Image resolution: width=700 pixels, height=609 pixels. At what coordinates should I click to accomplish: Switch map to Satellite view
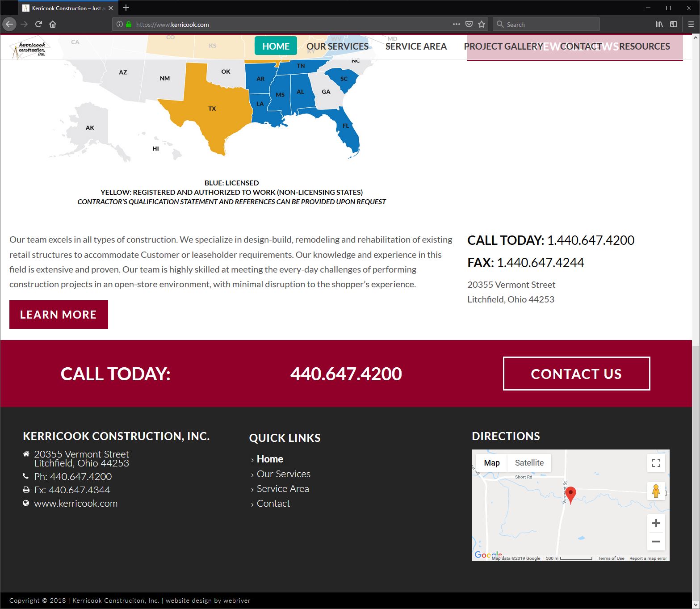point(529,463)
